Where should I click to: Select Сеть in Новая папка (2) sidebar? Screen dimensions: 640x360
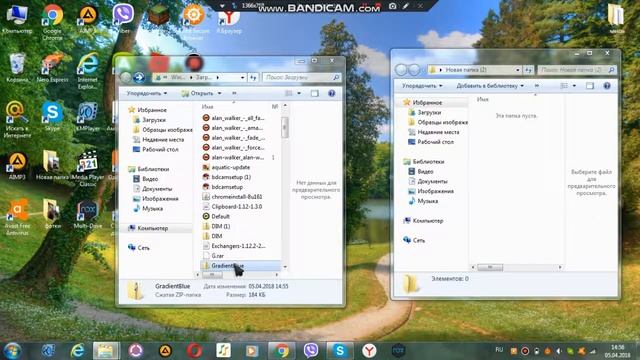tap(414, 240)
